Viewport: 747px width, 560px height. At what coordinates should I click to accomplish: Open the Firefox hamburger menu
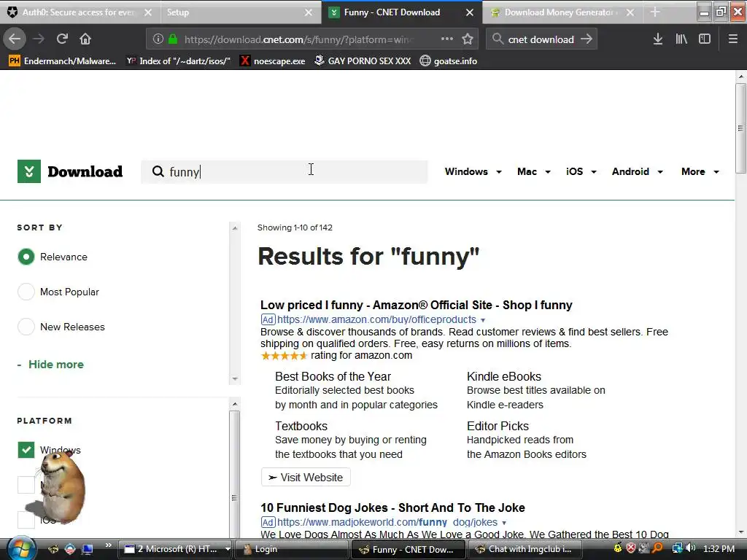pyautogui.click(x=732, y=39)
